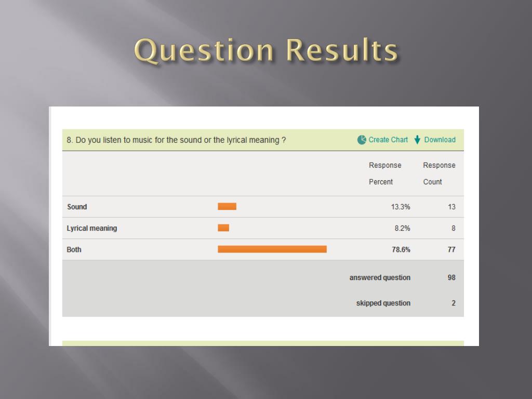532x399 pixels.
Task: Click the orange Both percentage bar
Action: coord(272,249)
